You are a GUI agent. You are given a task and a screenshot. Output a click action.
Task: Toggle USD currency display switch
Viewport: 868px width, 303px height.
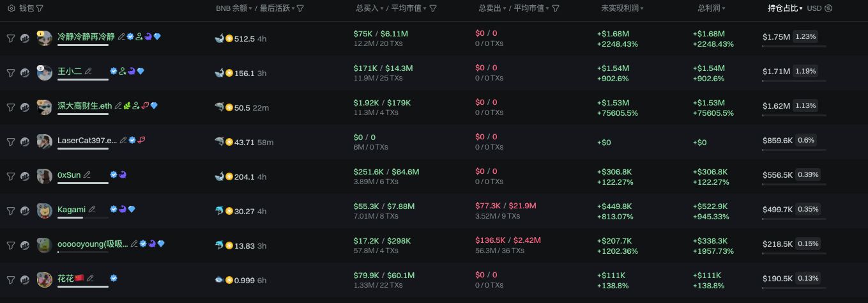[828, 8]
